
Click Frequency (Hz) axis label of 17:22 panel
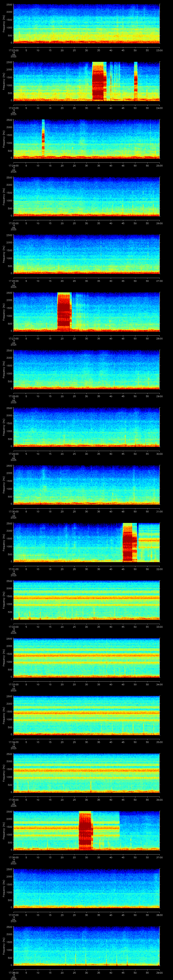pos(4,24)
